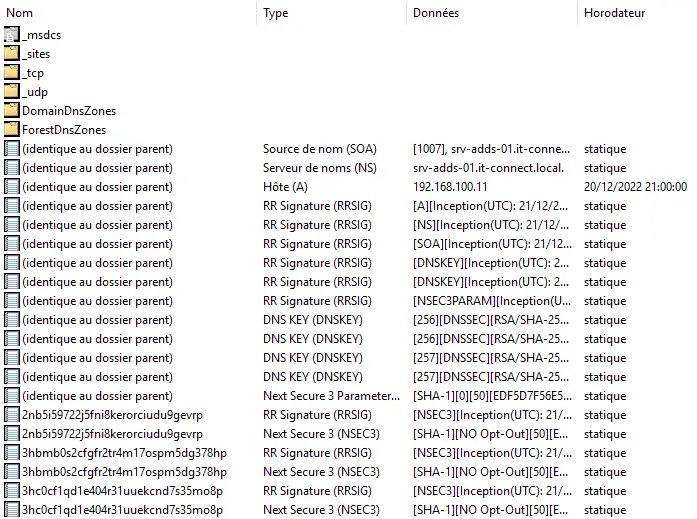Click icon of RRSIG [NSEC3PARAM] record
This screenshot has height=519, width=697.
(12, 301)
